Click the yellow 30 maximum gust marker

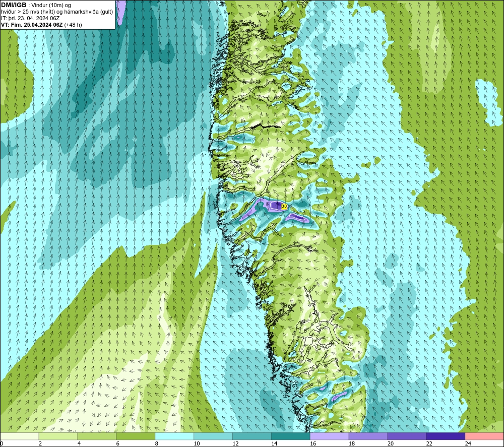(284, 206)
